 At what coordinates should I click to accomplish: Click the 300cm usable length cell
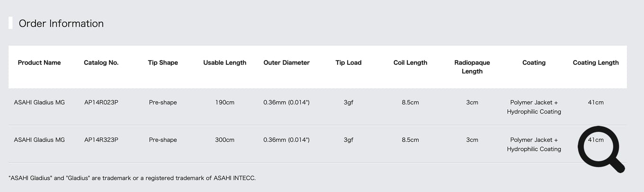(225, 140)
